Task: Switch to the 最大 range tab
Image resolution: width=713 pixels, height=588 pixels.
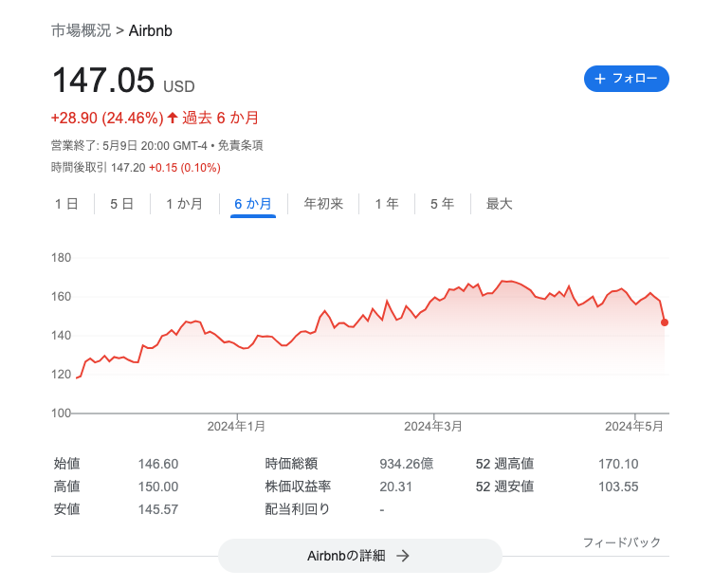Action: pos(499,204)
